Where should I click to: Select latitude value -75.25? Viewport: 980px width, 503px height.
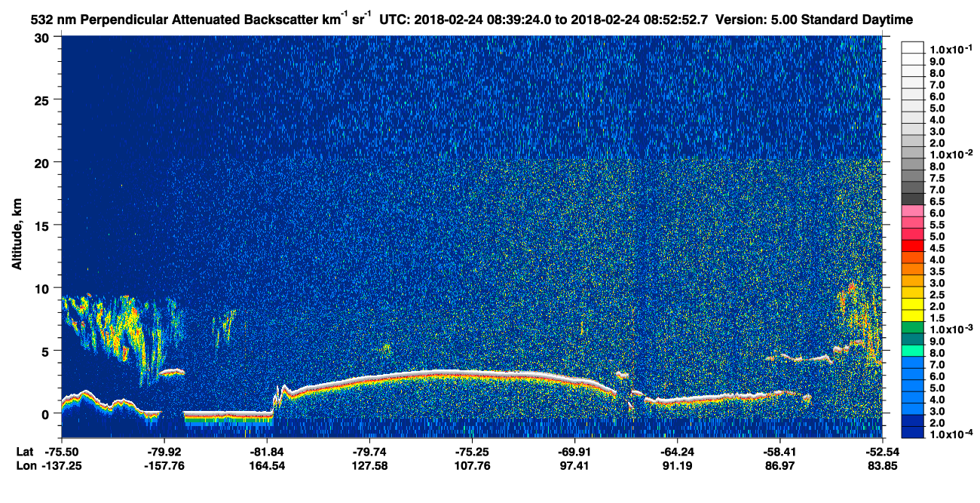(x=472, y=451)
